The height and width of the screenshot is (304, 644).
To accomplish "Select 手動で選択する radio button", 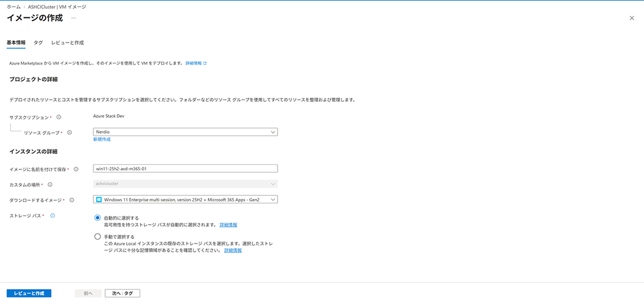I will [x=97, y=236].
